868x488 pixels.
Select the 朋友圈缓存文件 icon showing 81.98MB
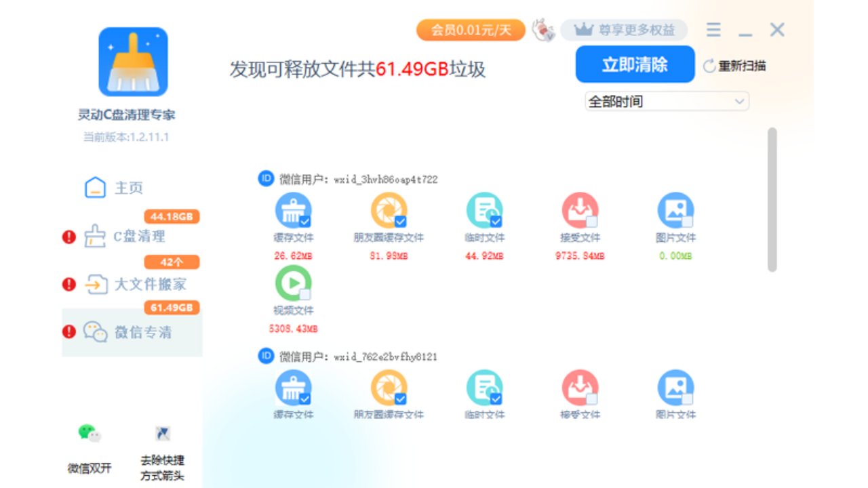pyautogui.click(x=389, y=210)
